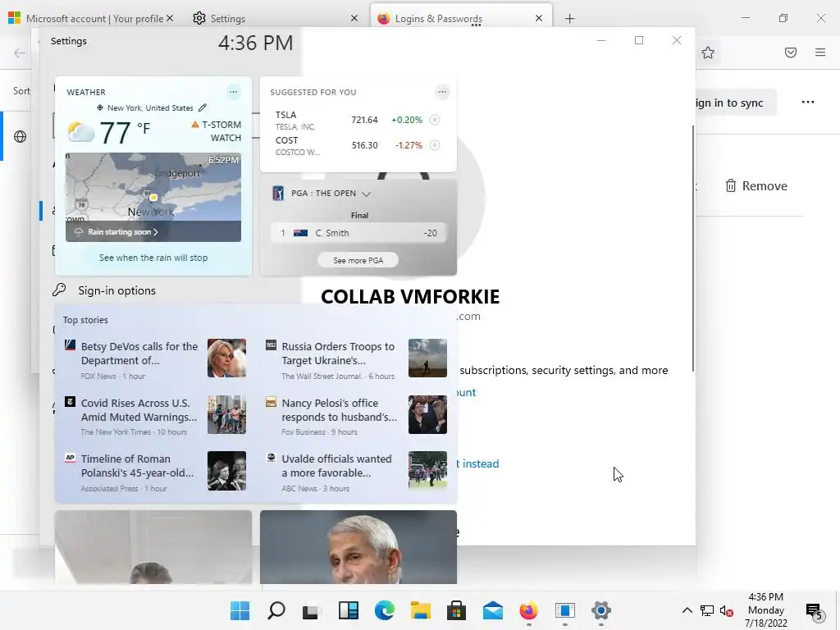Open Firefox logins more options menu
Viewport: 840px width, 630px height.
[x=808, y=103]
